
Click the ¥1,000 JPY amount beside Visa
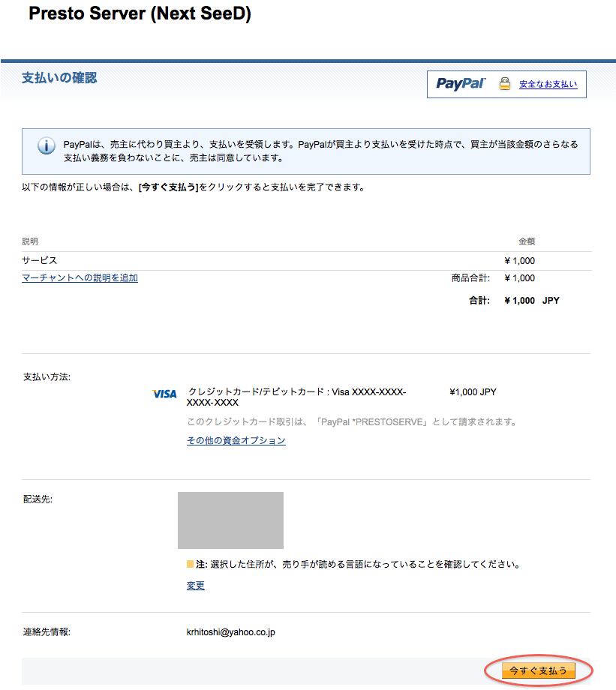(x=473, y=392)
